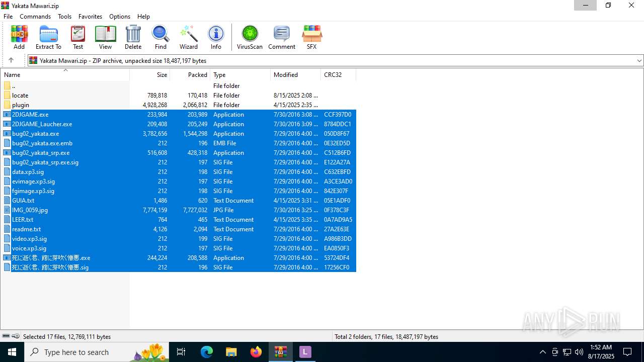Select fgimage.xp3.sig file
The width and height of the screenshot is (644, 362).
point(179,191)
